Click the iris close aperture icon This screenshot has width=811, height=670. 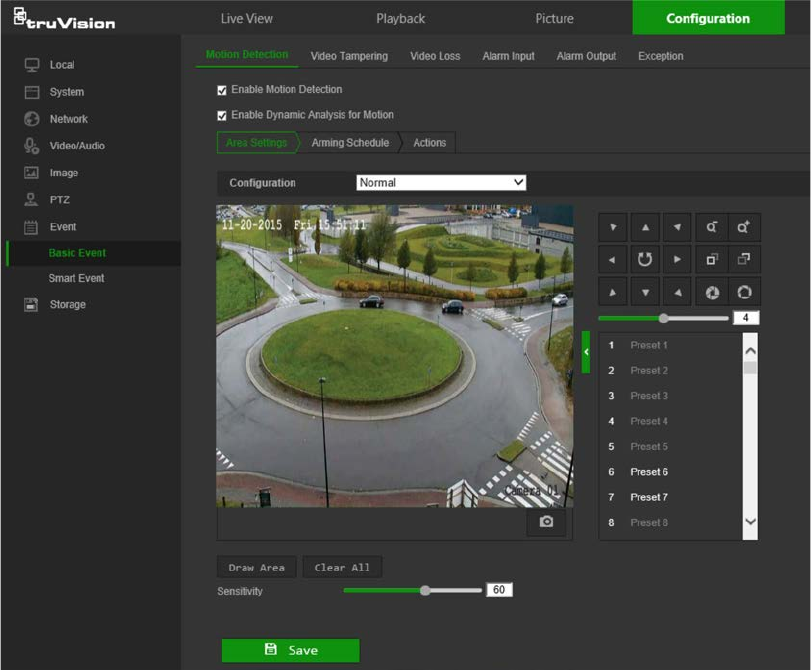click(x=711, y=293)
